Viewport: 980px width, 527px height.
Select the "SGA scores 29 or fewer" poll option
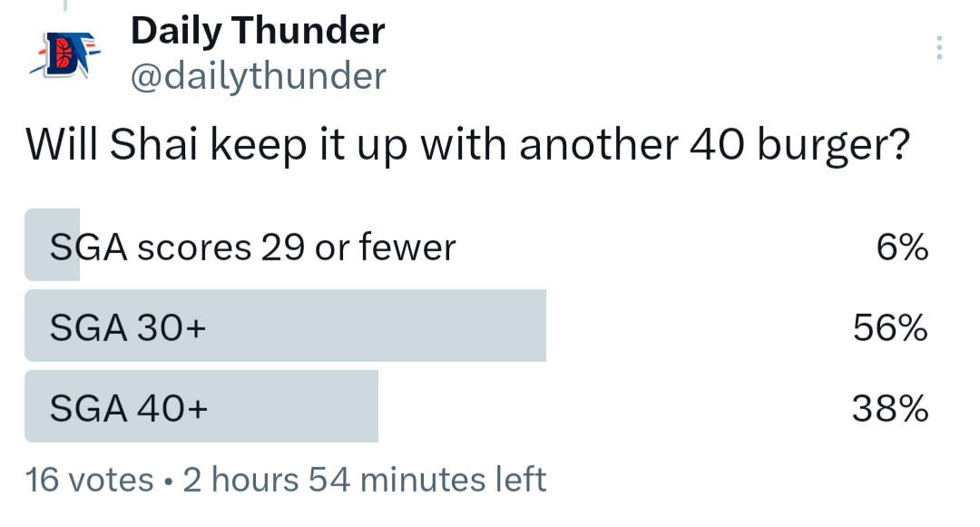[x=252, y=247]
